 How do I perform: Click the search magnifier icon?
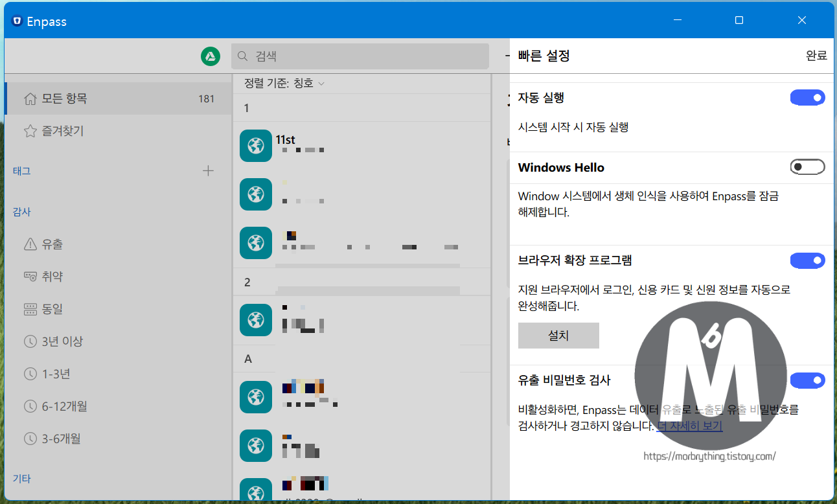point(243,56)
